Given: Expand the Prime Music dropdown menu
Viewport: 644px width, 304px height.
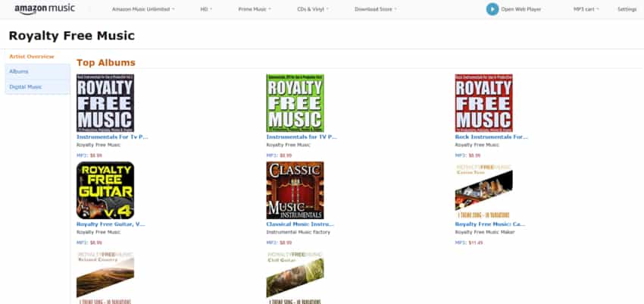Looking at the screenshot, I should [x=255, y=9].
